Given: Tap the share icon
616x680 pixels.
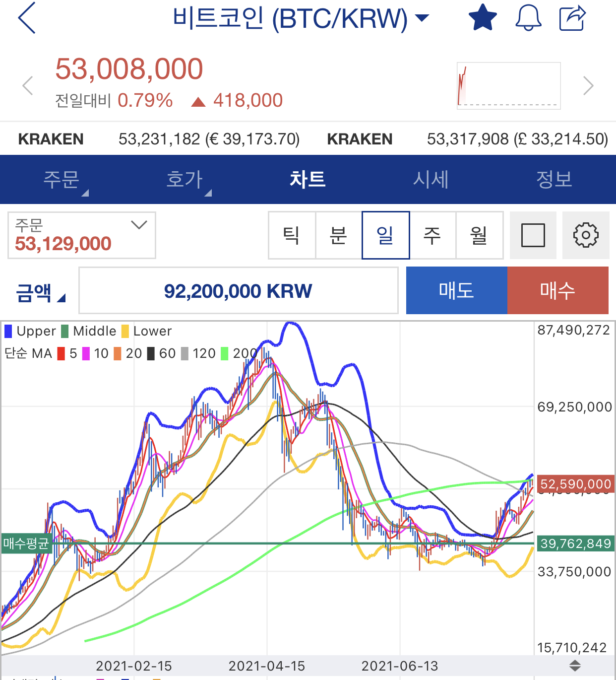Looking at the screenshot, I should click(x=573, y=18).
